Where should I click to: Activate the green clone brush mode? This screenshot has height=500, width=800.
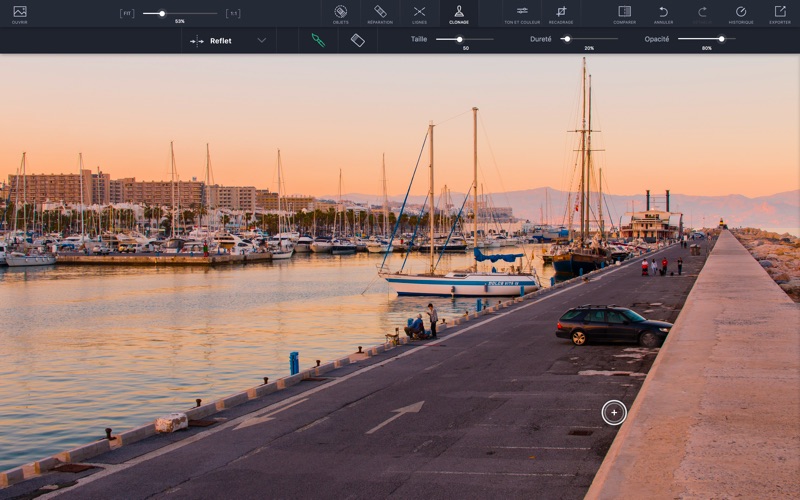point(318,40)
